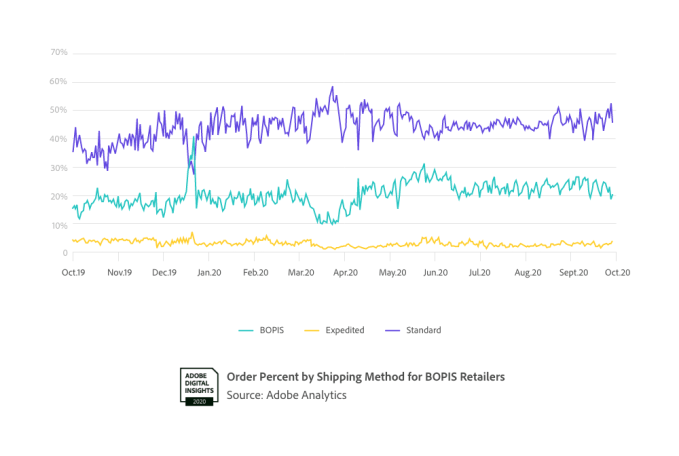The width and height of the screenshot is (679, 456).
Task: Toggle the Expedited series legend label
Action: coord(345,329)
